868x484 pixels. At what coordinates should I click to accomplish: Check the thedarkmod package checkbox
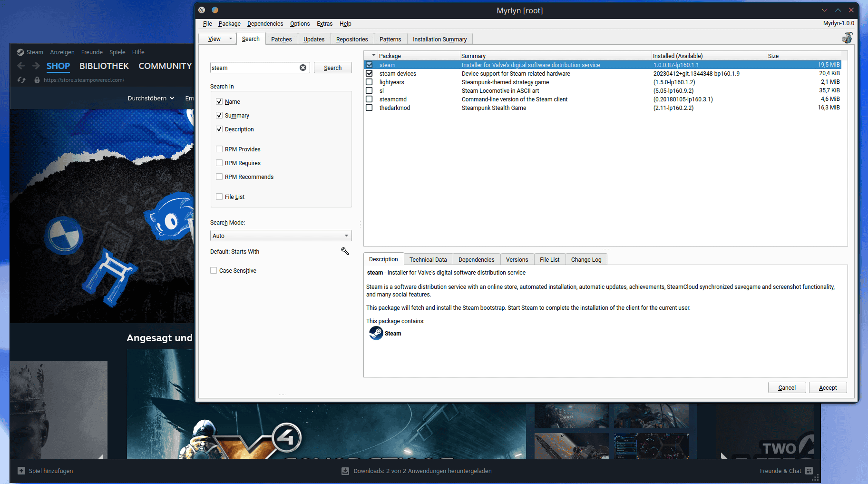point(369,108)
